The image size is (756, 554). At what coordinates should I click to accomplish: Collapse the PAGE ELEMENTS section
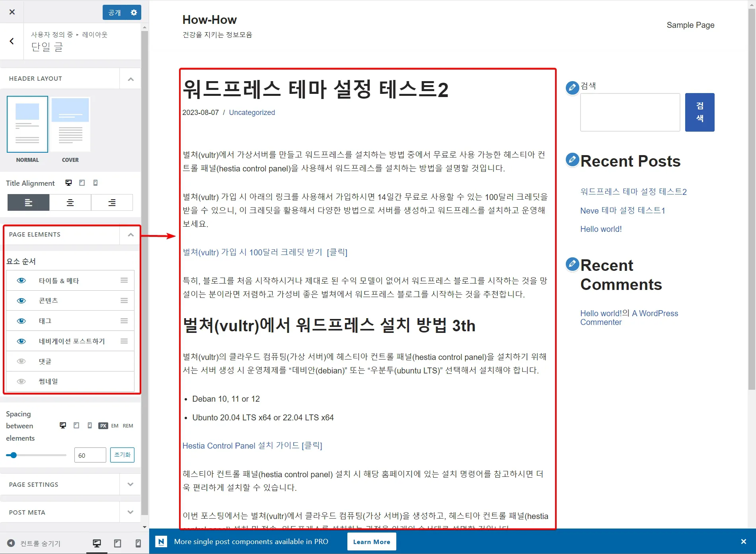tap(131, 235)
